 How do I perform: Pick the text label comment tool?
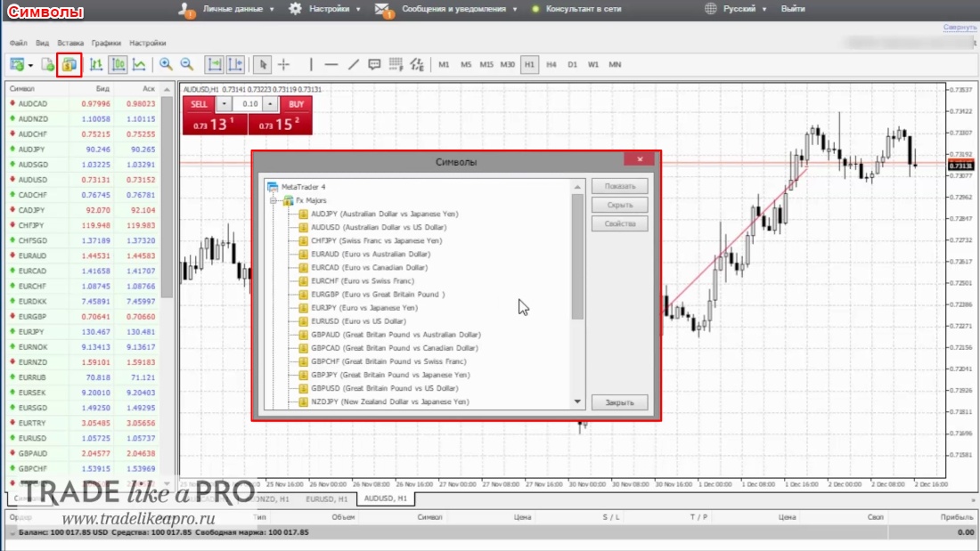(374, 64)
